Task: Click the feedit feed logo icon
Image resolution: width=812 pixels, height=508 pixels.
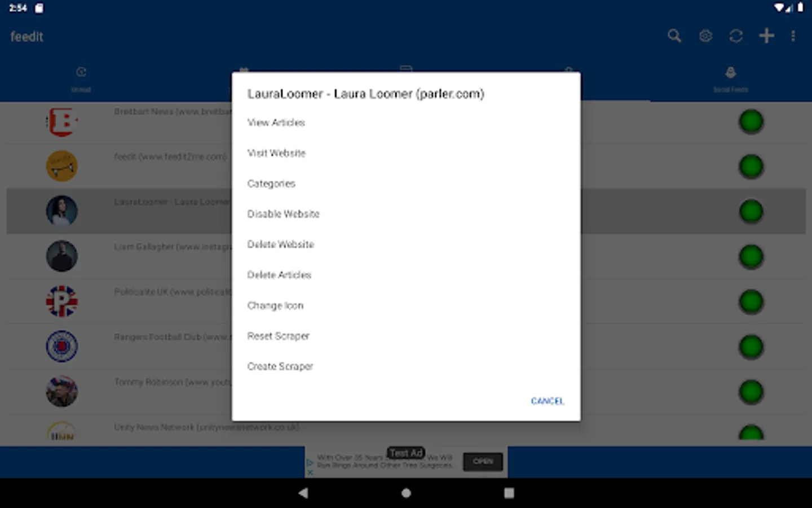Action: tap(61, 166)
